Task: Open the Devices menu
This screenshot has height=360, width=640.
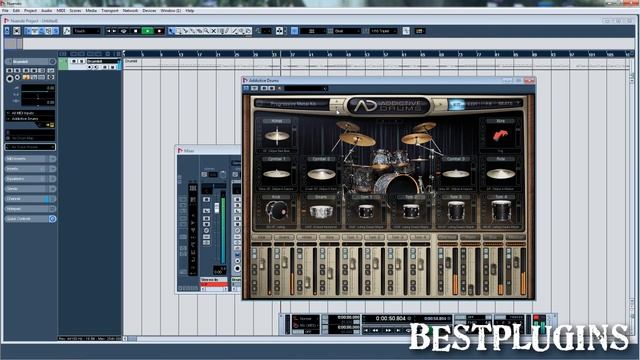Action: [149, 11]
